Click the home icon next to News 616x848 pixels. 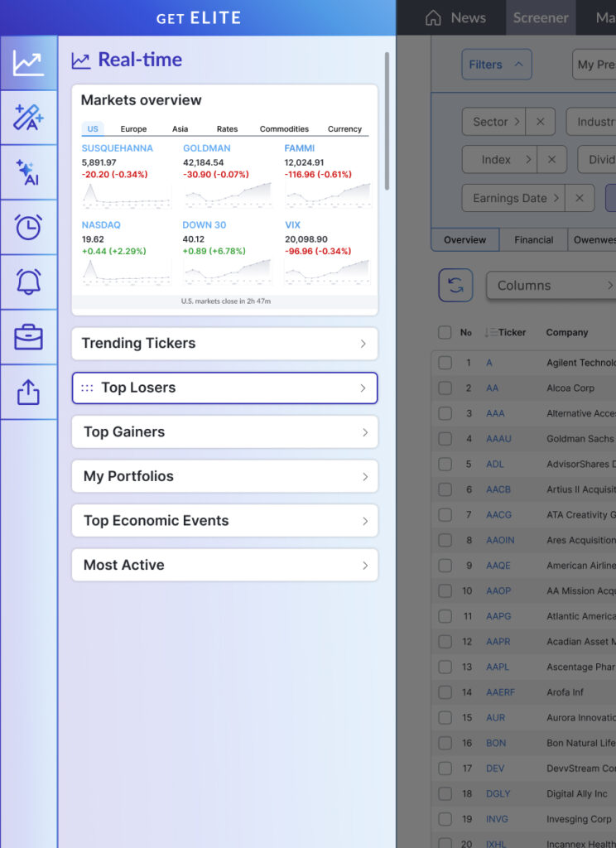pos(433,18)
